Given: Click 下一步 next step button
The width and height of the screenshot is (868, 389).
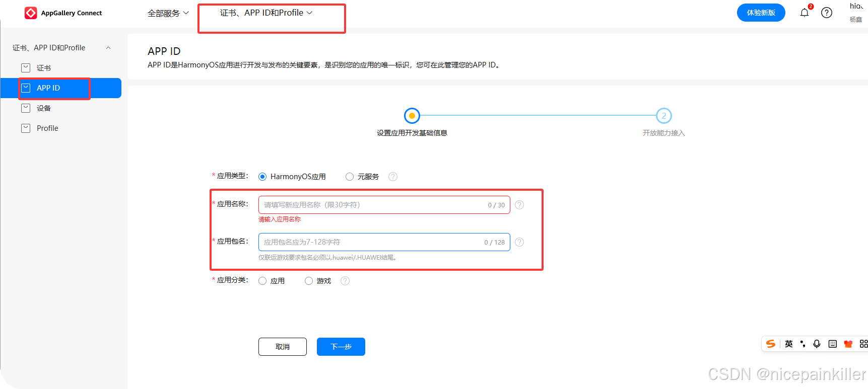Looking at the screenshot, I should 341,347.
